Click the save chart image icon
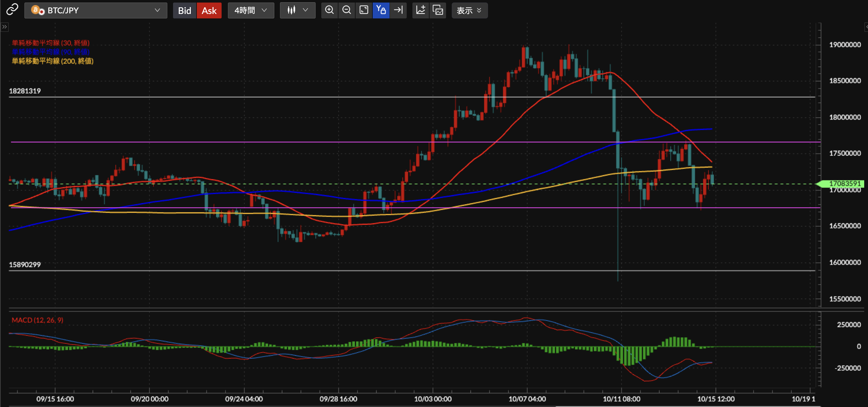 point(438,10)
